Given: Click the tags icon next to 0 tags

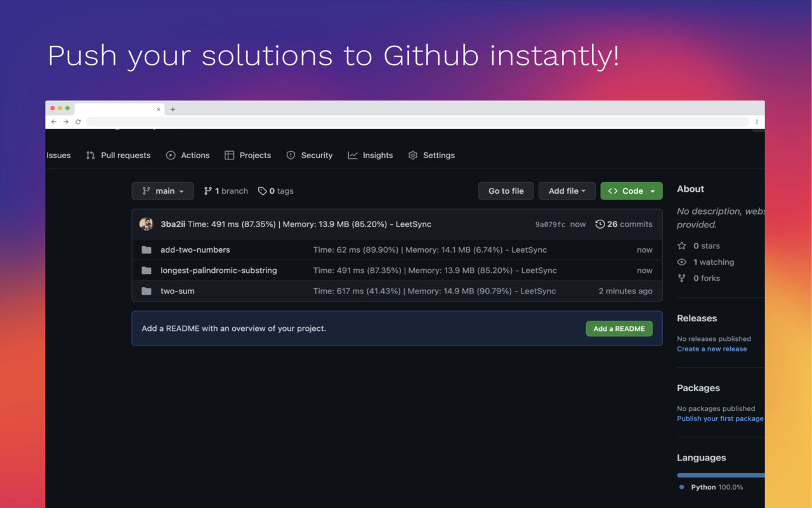Looking at the screenshot, I should pyautogui.click(x=262, y=190).
